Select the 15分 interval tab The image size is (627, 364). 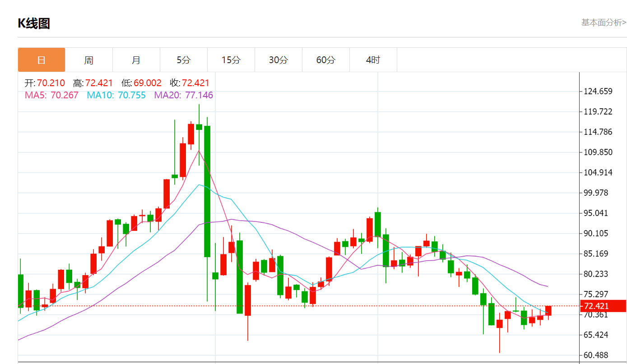coord(231,60)
